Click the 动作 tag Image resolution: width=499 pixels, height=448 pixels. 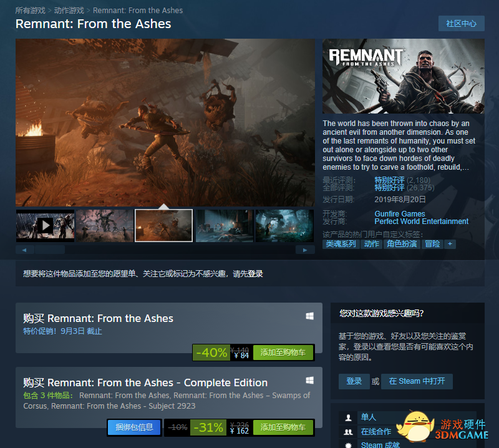click(371, 244)
